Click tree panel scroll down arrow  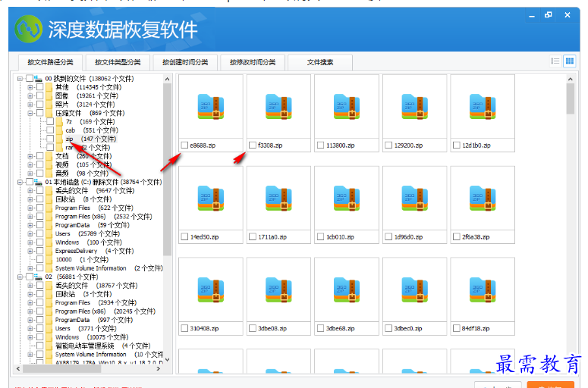click(167, 359)
